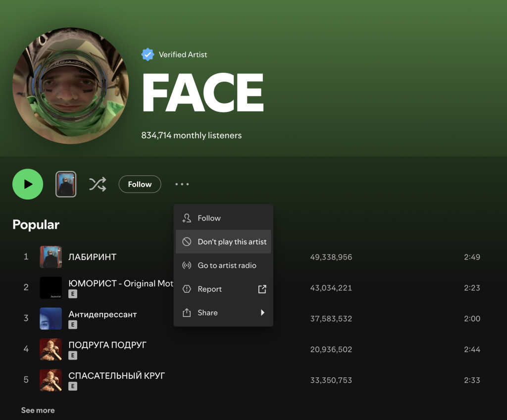
Task: Click the Антидепрессант blue album cover
Action: [51, 318]
